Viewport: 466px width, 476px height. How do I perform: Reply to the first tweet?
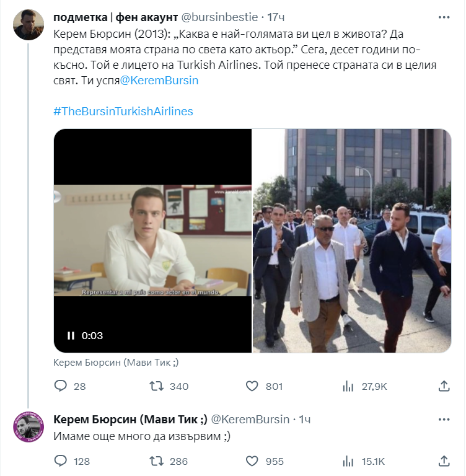[x=61, y=386]
